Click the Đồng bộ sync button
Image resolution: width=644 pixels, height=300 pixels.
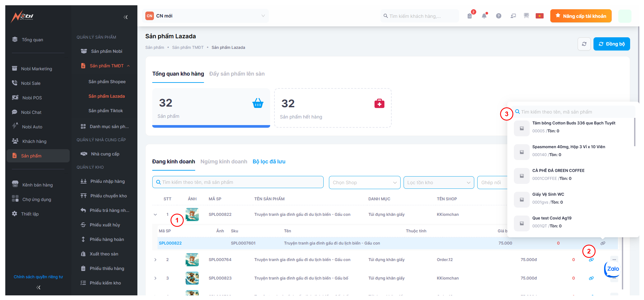coord(611,44)
